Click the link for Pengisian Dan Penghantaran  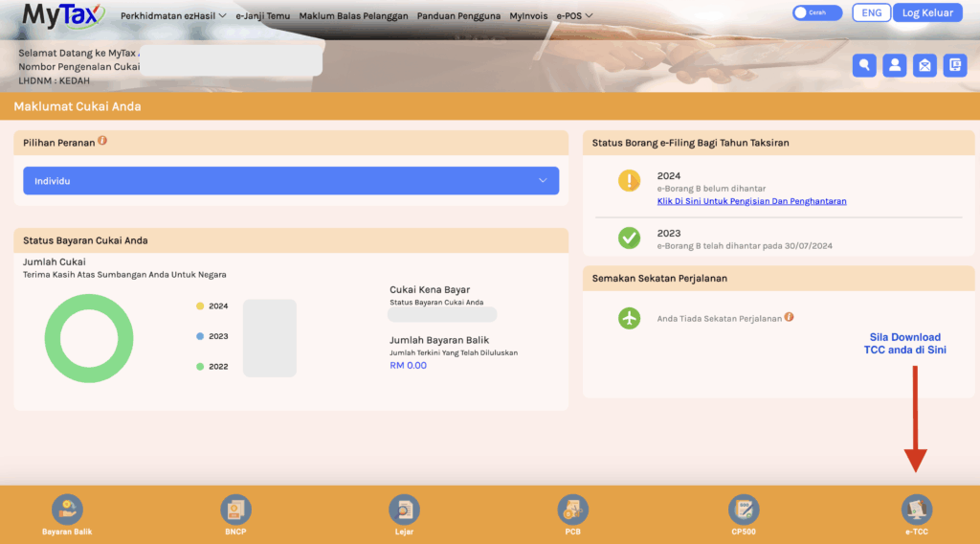751,201
